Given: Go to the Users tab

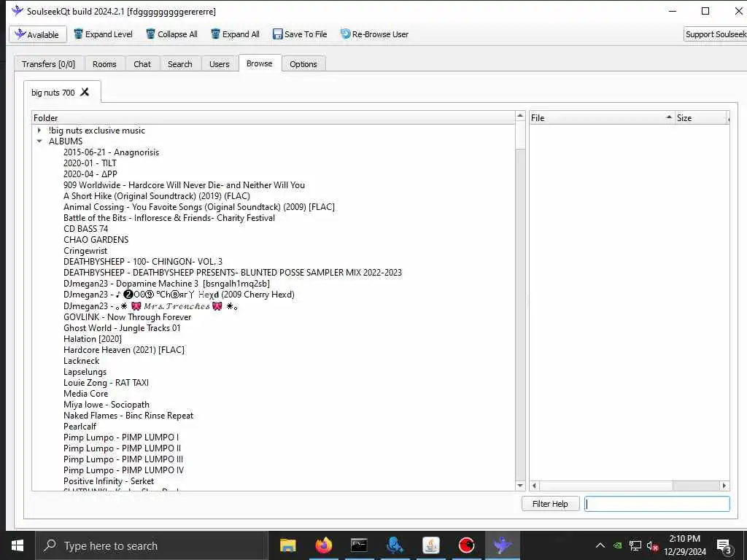Looking at the screenshot, I should [x=219, y=64].
